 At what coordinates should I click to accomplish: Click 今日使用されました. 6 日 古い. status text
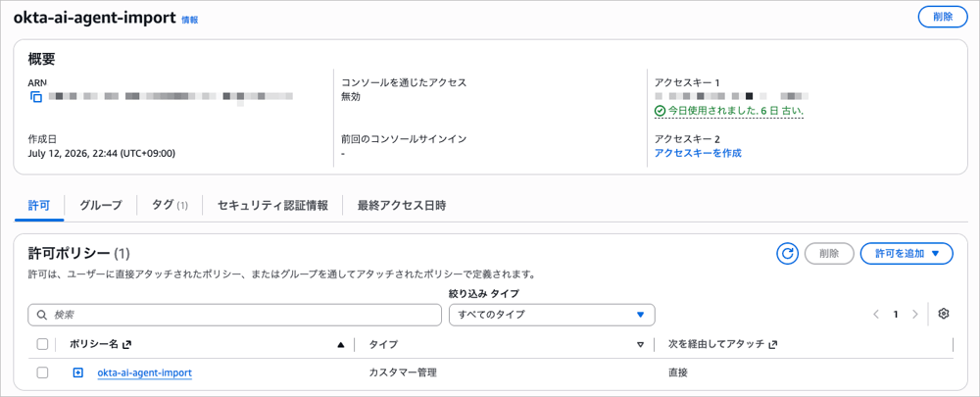(736, 111)
